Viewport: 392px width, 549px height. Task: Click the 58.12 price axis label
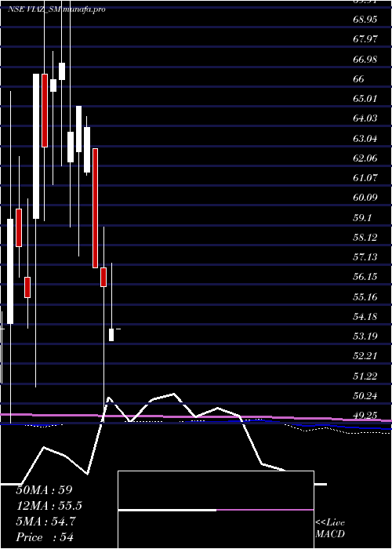click(365, 238)
